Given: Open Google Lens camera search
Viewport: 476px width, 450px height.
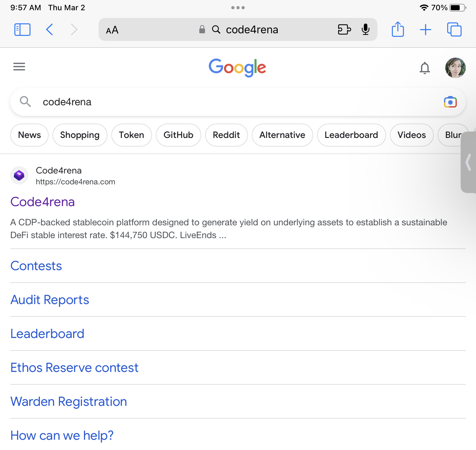Looking at the screenshot, I should point(450,102).
